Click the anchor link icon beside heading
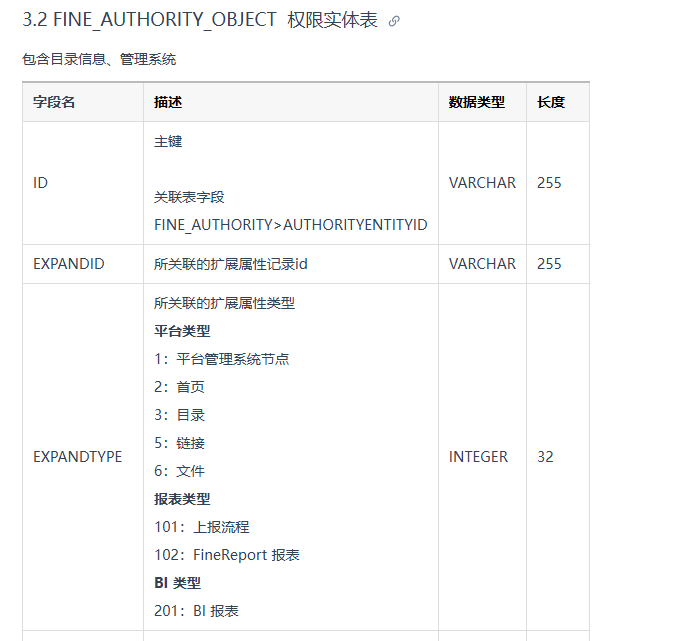The image size is (674, 641). tap(394, 21)
